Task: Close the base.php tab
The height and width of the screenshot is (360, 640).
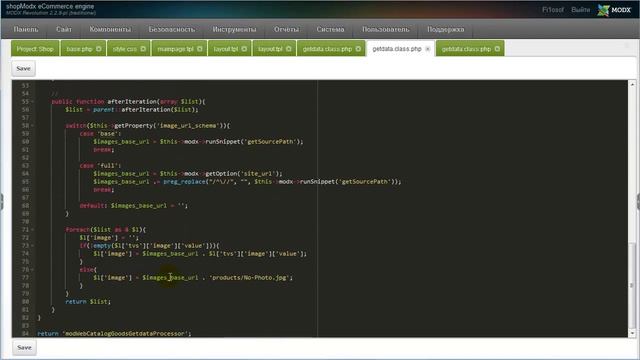Action: (x=98, y=49)
